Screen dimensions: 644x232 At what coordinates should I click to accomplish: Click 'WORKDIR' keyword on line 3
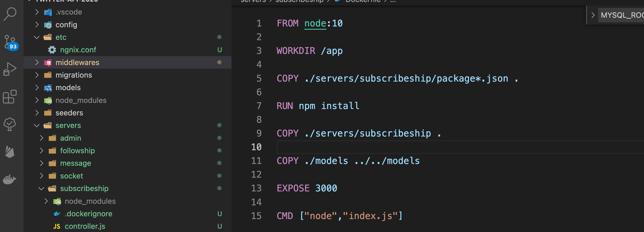(296, 51)
